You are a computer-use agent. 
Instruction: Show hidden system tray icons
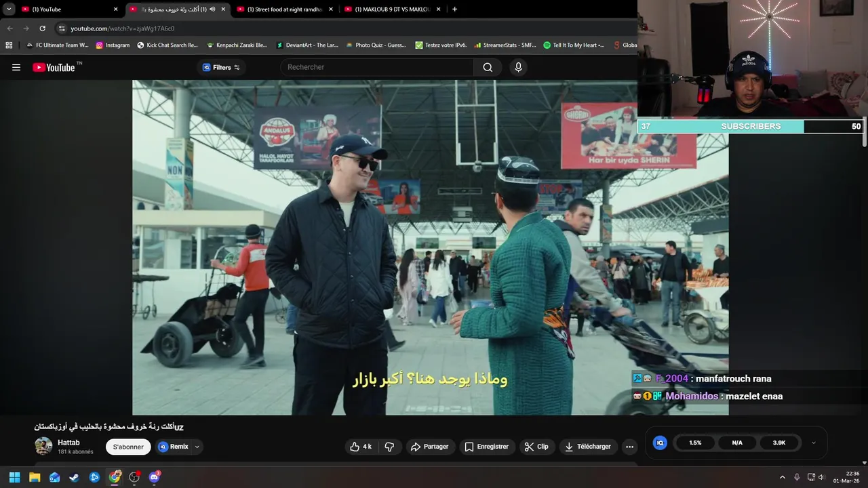pyautogui.click(x=782, y=477)
